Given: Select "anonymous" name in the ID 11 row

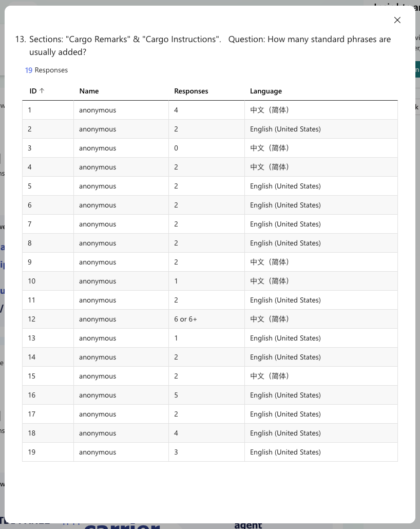Looking at the screenshot, I should pyautogui.click(x=98, y=300).
